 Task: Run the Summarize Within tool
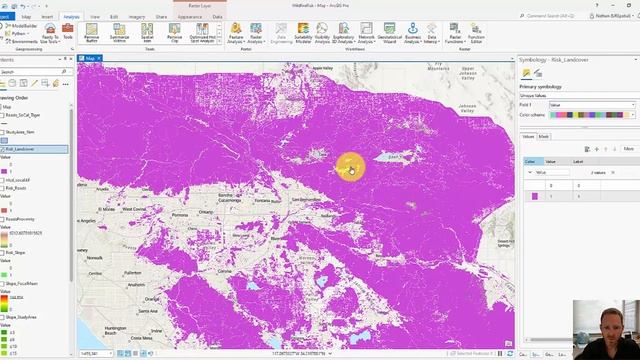(x=119, y=33)
